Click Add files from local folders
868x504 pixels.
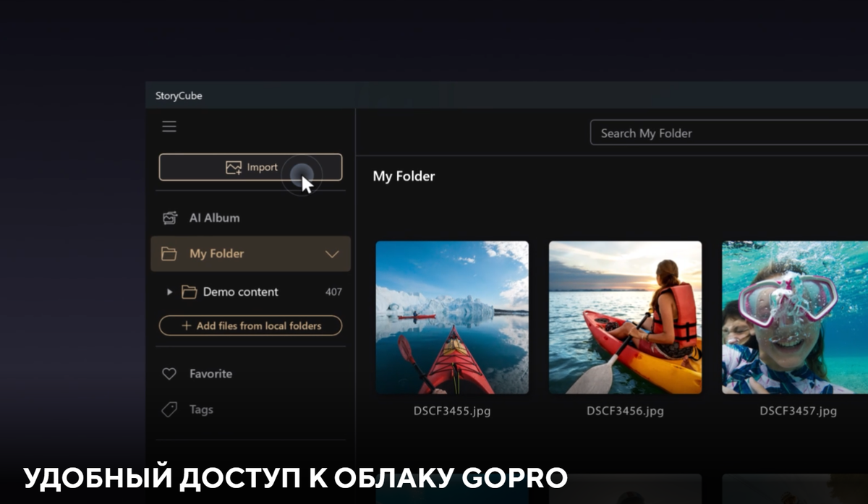tap(250, 326)
